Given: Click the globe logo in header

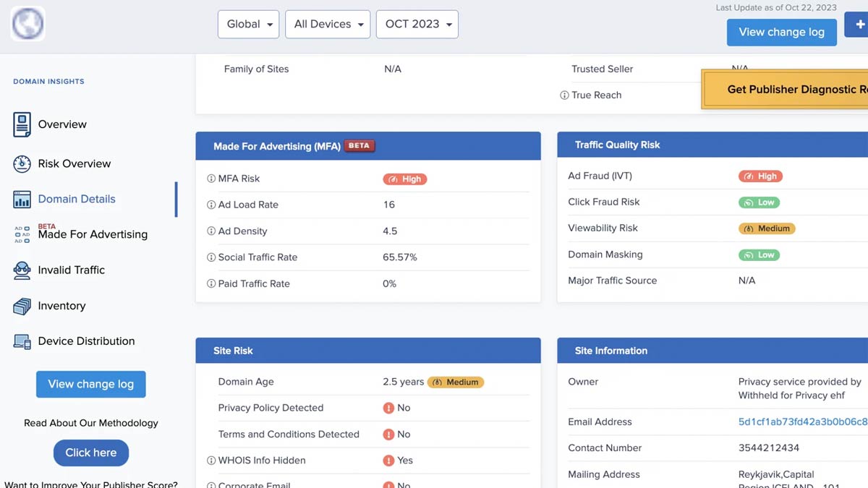Looking at the screenshot, I should click(x=28, y=23).
